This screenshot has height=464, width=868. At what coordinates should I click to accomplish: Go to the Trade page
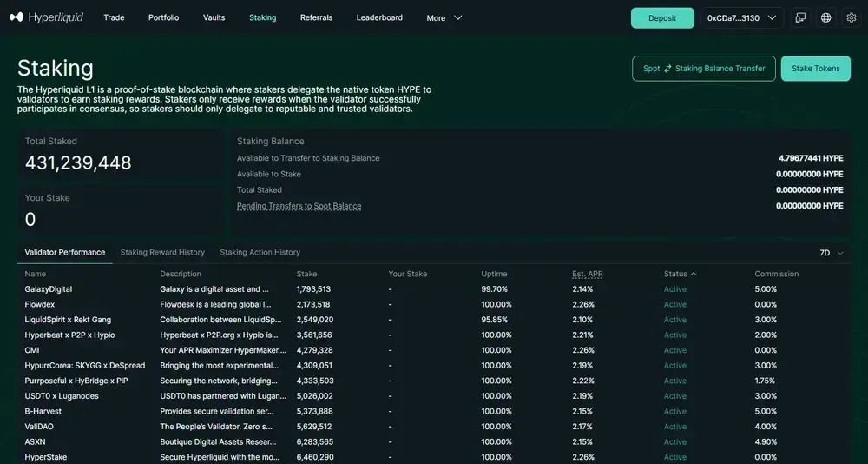[114, 17]
